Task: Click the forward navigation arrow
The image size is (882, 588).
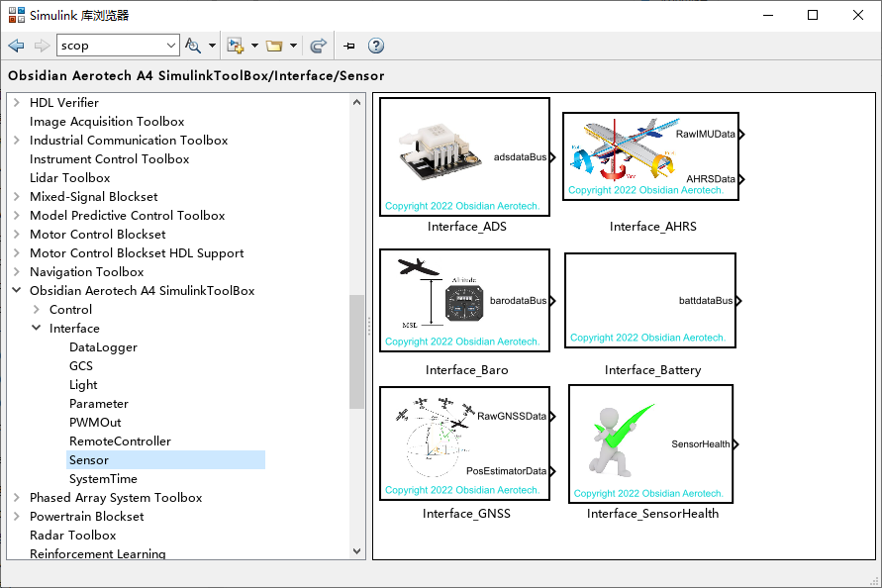Action: 43,46
